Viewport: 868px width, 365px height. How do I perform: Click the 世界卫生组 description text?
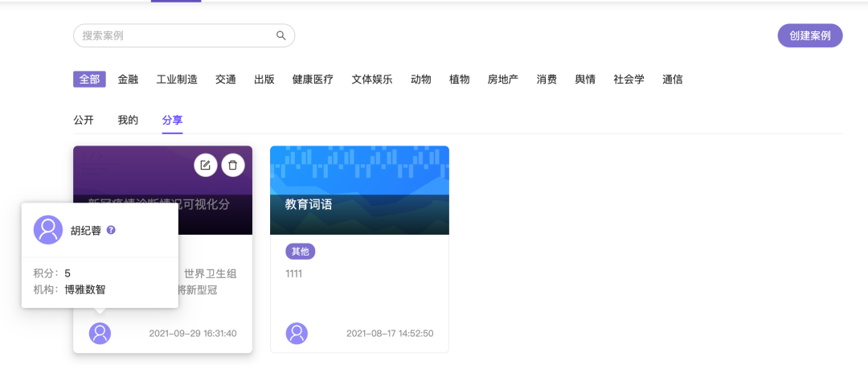point(211,273)
